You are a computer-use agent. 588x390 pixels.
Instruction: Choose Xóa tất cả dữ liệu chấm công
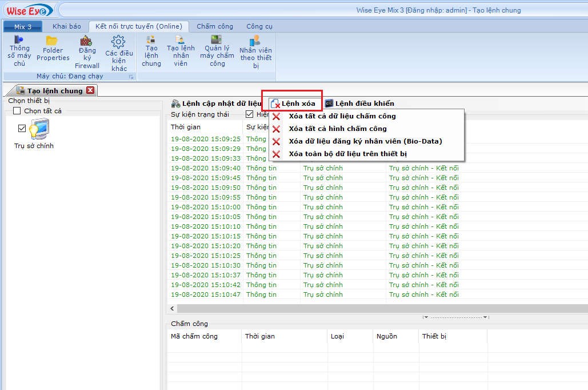(342, 116)
